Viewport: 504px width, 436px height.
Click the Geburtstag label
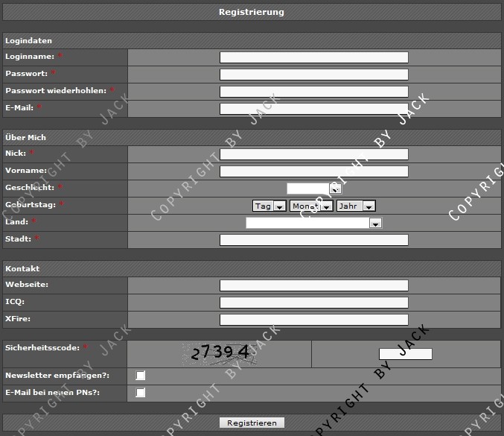[x=31, y=205]
